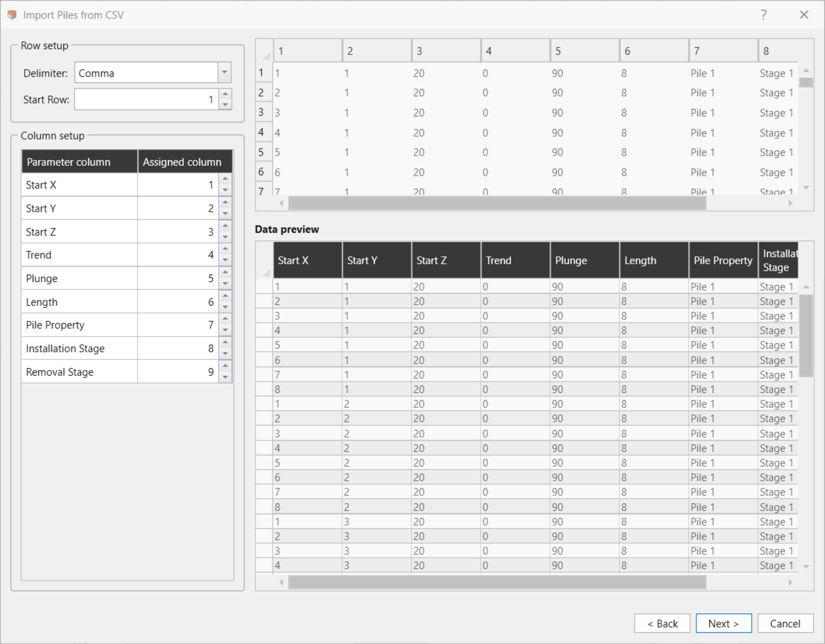Click the Pile Property preview column header

click(723, 260)
